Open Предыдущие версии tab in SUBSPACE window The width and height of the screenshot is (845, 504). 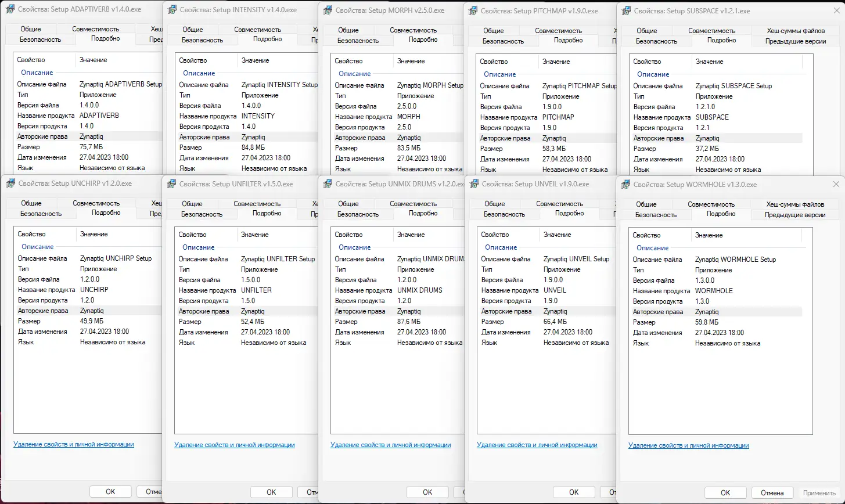[796, 41]
